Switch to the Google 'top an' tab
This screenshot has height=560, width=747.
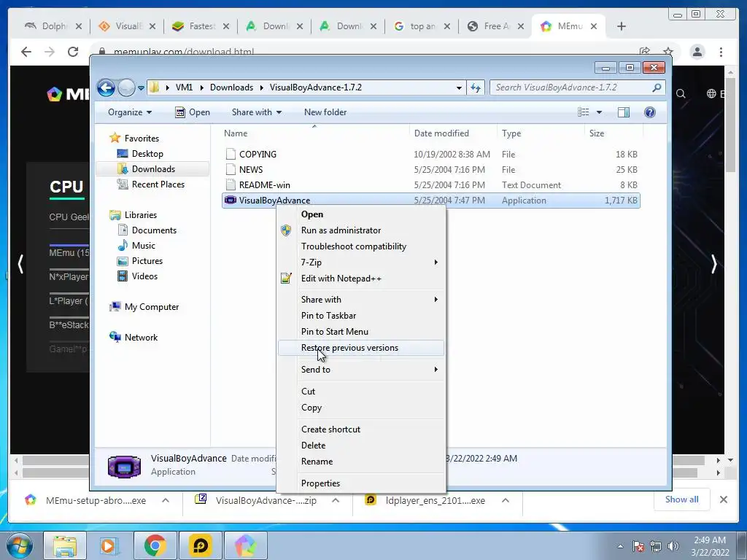coord(421,26)
